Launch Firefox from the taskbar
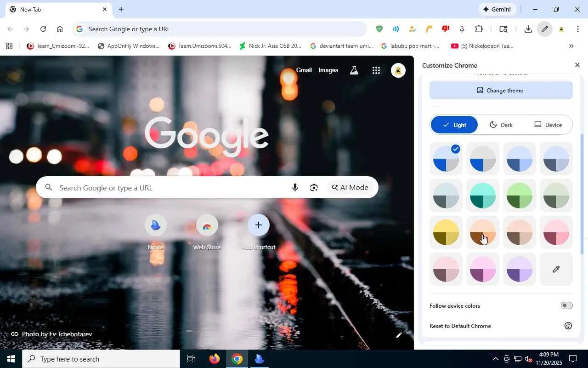 (x=214, y=359)
